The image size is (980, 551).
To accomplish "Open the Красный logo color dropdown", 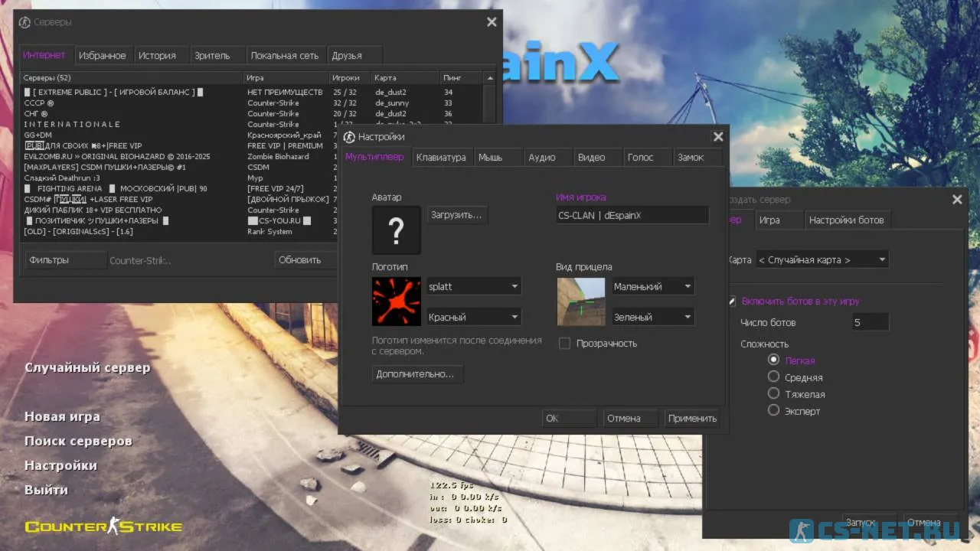I will [474, 317].
